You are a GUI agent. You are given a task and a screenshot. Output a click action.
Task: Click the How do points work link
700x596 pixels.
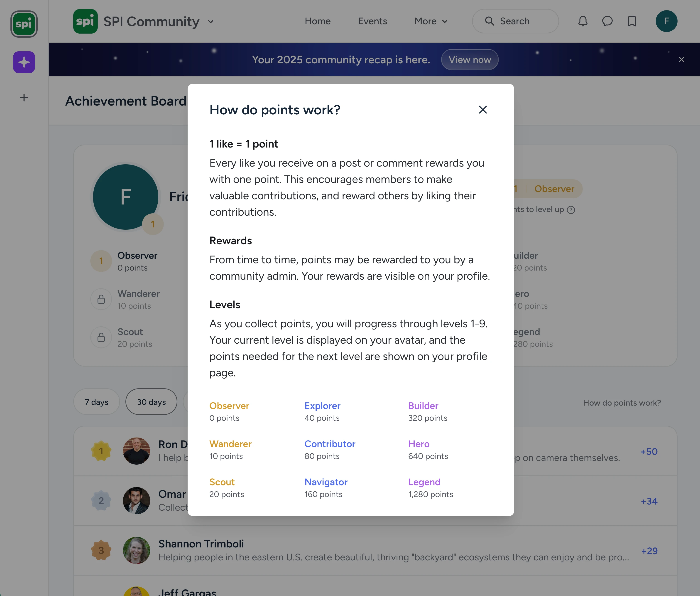point(622,403)
